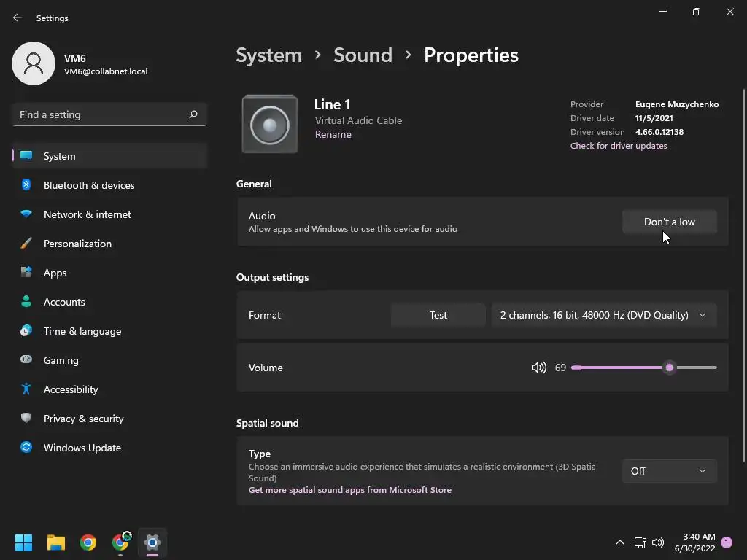Image resolution: width=747 pixels, height=560 pixels.
Task: Show hidden icons in system tray
Action: [620, 542]
